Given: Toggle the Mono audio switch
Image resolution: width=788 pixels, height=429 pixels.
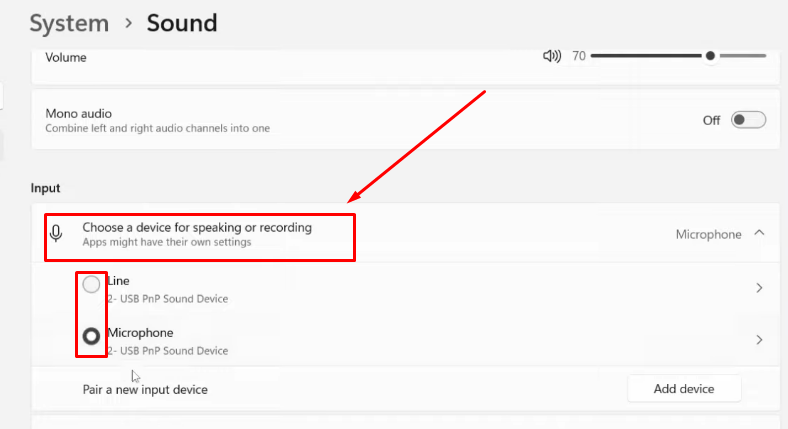Looking at the screenshot, I should click(748, 120).
